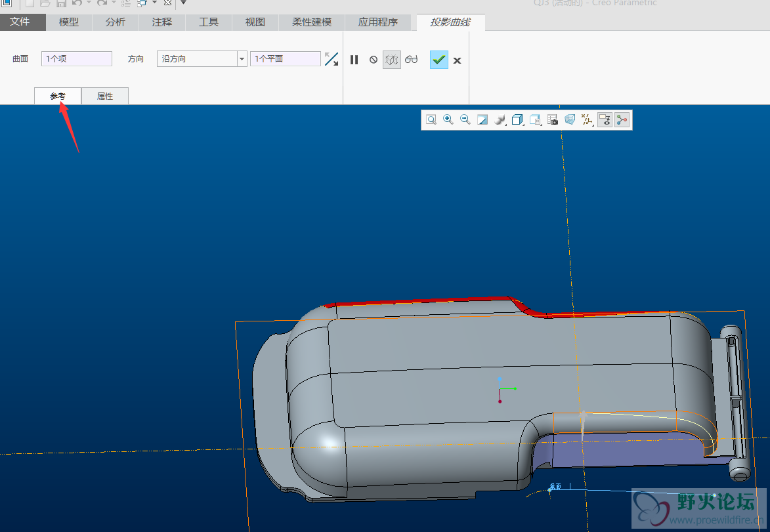Pause the projection curve feature
Screen dimensions: 770x532
click(x=354, y=60)
